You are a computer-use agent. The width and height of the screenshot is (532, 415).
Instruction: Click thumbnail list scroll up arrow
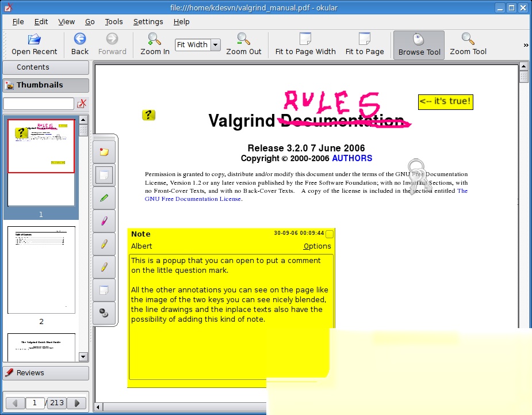tap(83, 120)
